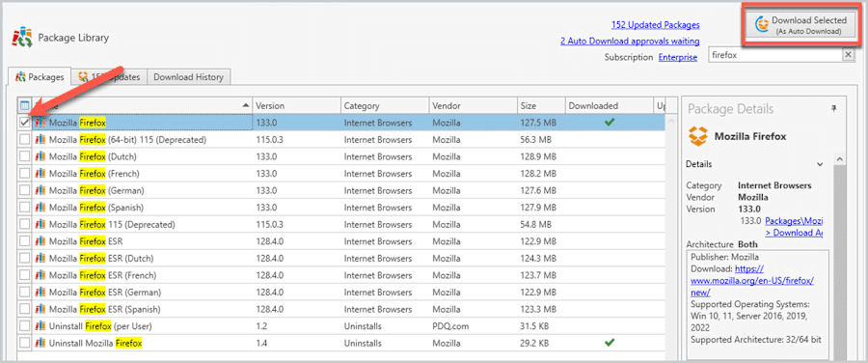Viewport: 868px width, 363px height.
Task: Click package icon beside Mozilla Firefox (French)
Action: [x=40, y=174]
